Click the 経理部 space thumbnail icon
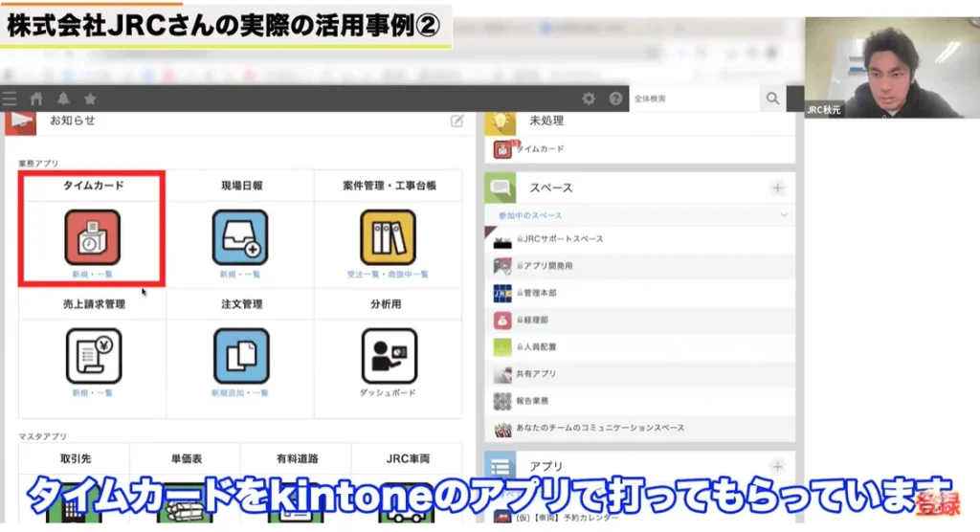The height and width of the screenshot is (532, 980). [x=502, y=321]
